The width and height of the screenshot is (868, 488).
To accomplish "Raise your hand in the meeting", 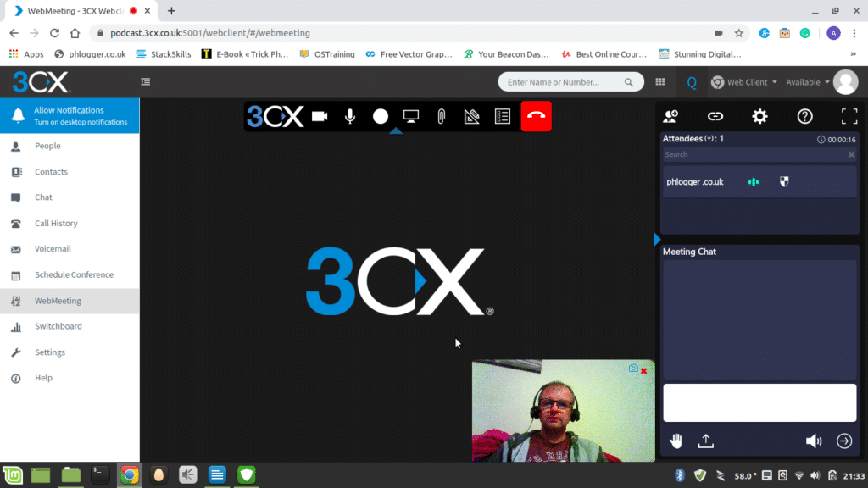I will click(x=676, y=441).
